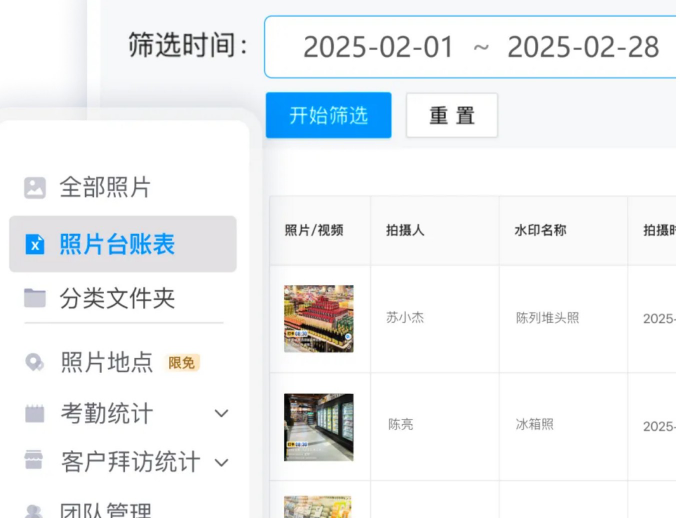Select the 照片台账表 menu item
Viewport: 681px width, 518px height.
tap(123, 244)
